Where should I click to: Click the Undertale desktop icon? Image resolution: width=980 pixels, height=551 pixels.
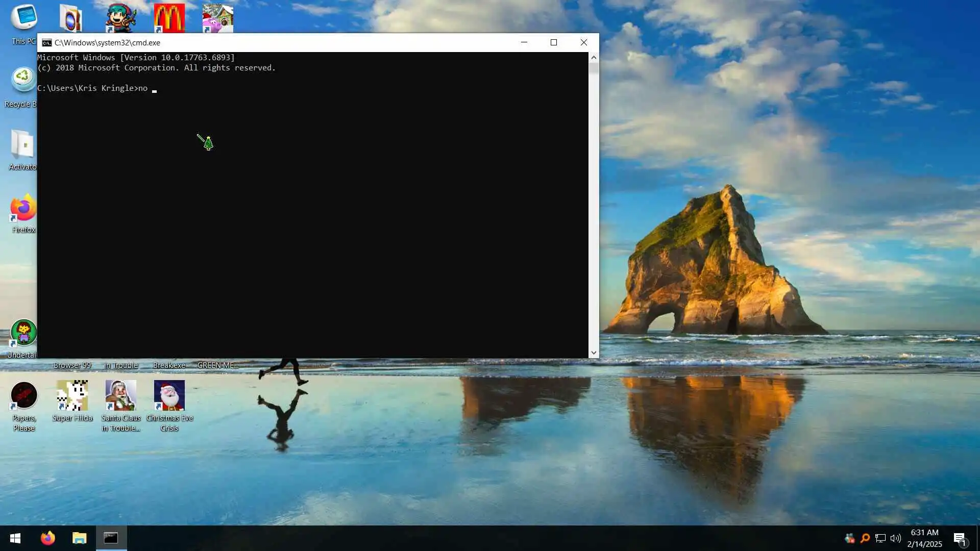[x=23, y=333]
